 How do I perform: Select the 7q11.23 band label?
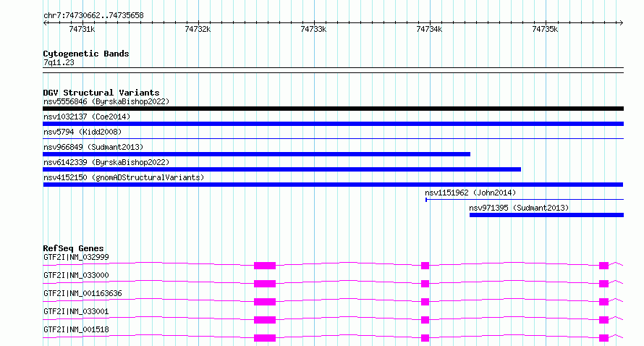click(x=59, y=62)
